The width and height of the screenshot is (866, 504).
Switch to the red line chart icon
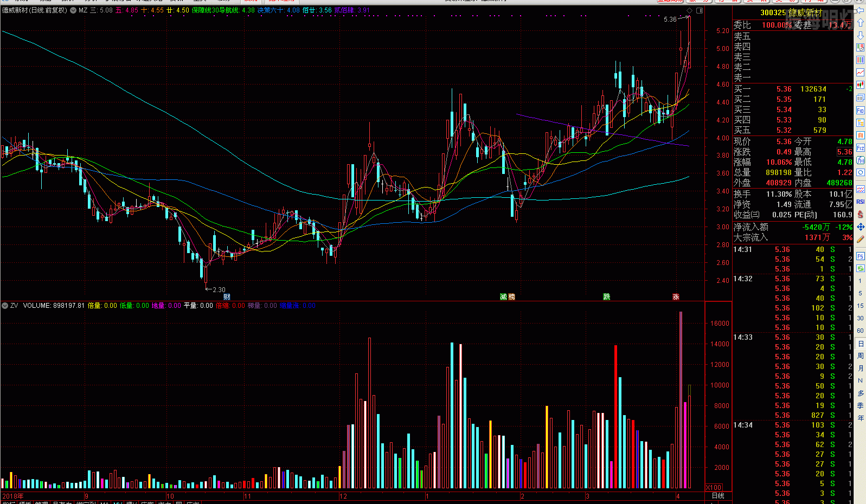[x=861, y=73]
